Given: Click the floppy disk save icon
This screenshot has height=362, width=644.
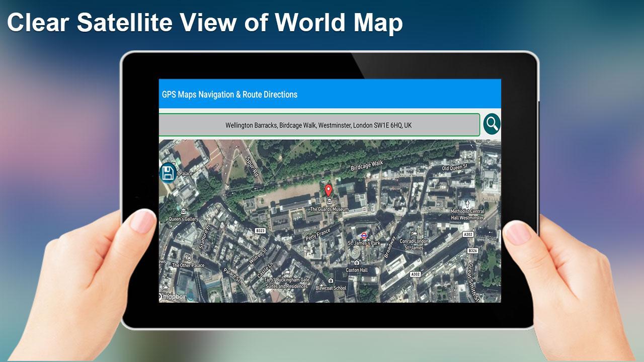Looking at the screenshot, I should 168,173.
